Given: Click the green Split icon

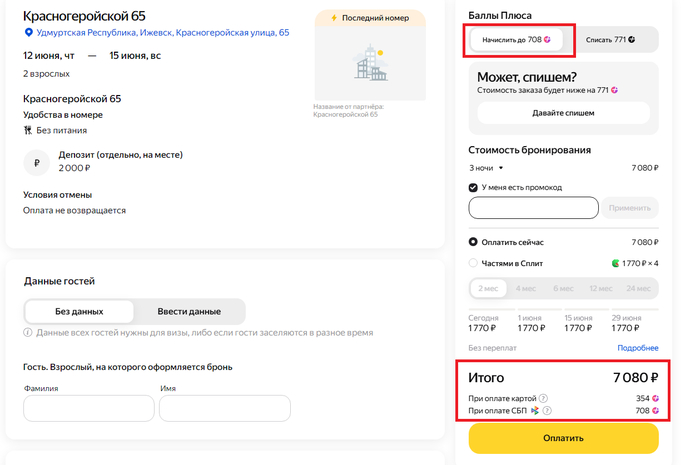Looking at the screenshot, I should [616, 263].
